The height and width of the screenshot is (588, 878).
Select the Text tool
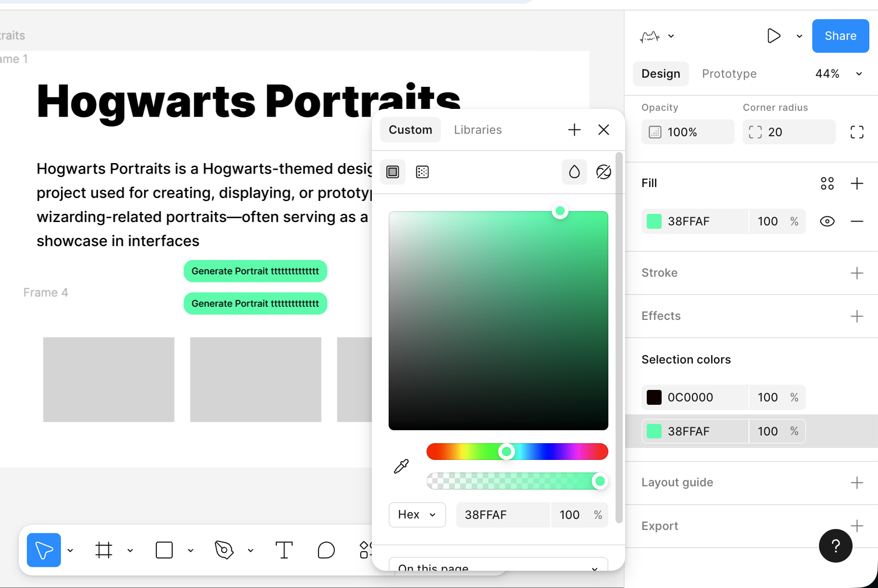pyautogui.click(x=284, y=550)
